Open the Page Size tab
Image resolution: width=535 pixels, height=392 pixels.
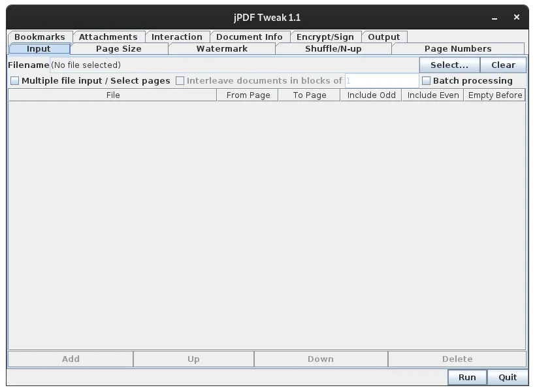point(119,49)
